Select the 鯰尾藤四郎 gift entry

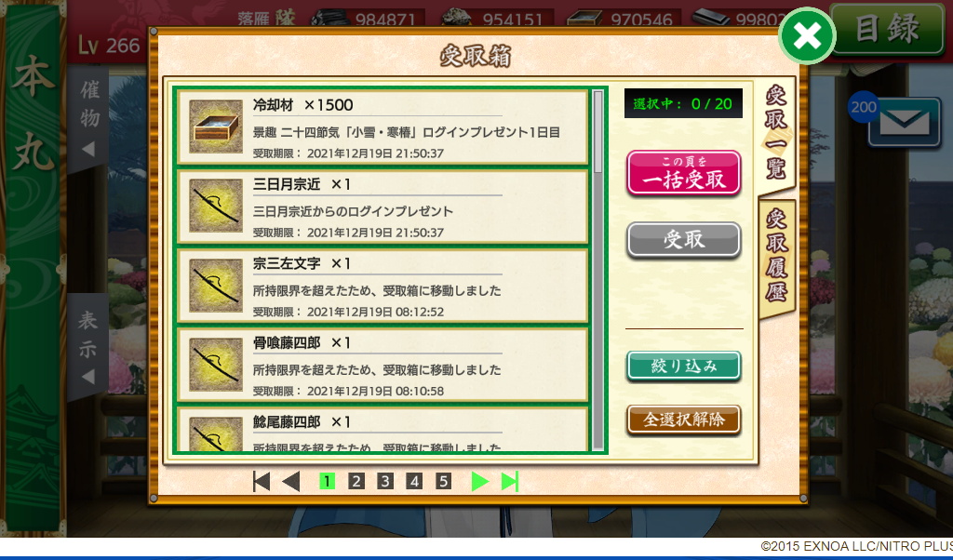(383, 429)
